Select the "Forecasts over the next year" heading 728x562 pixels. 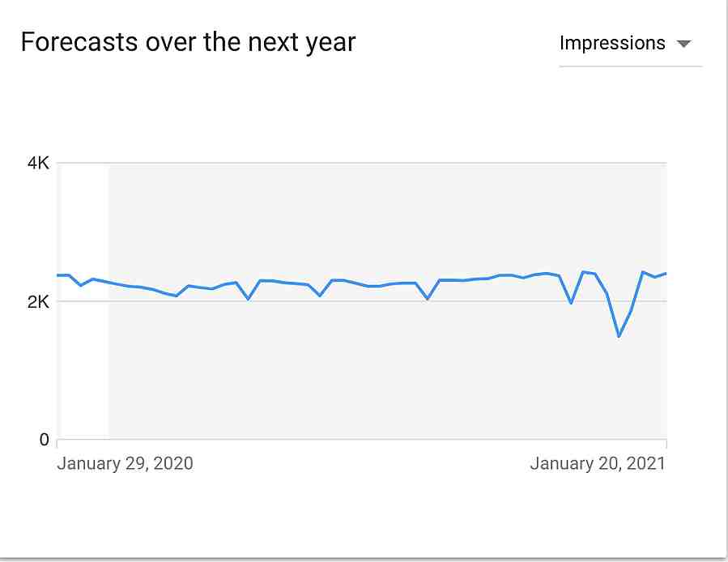coord(188,42)
